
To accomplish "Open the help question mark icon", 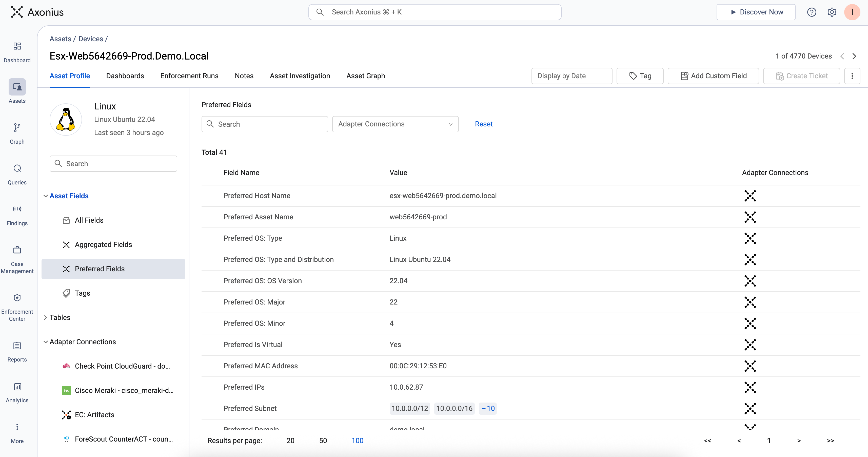I will (x=811, y=12).
